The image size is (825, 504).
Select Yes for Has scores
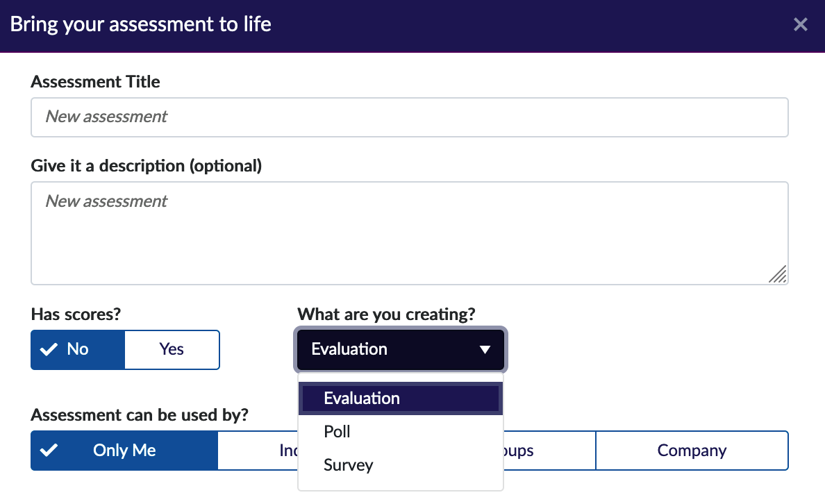point(172,349)
